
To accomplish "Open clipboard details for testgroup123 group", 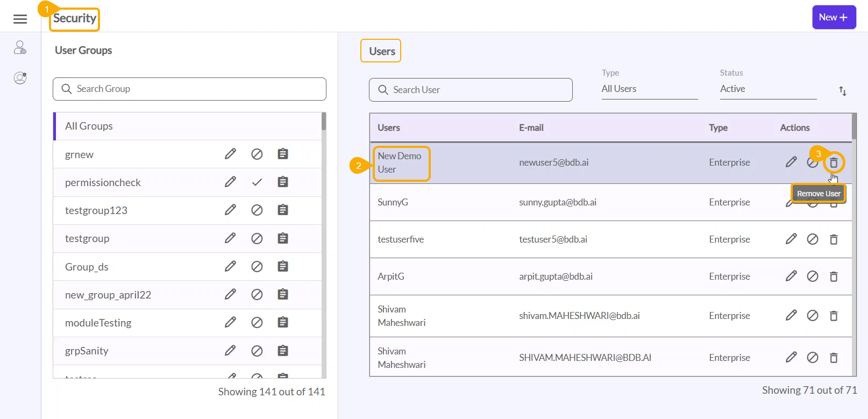I will pos(283,210).
